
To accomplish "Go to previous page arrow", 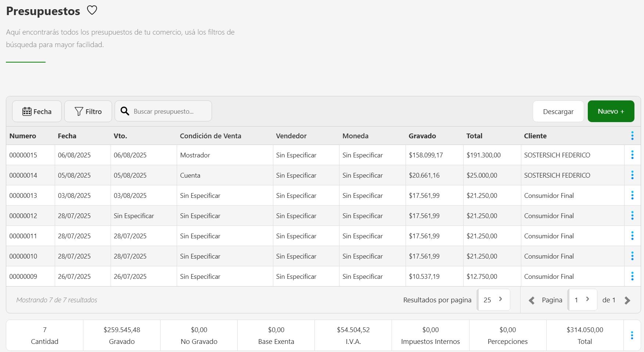I will (532, 301).
